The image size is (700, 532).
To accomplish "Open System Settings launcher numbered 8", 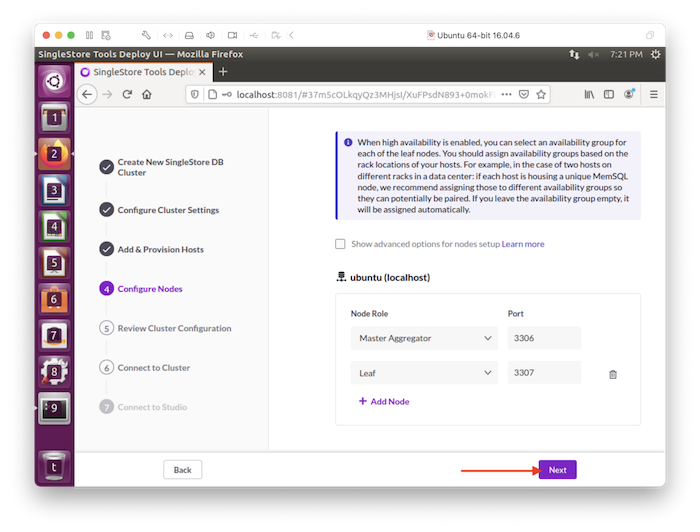I will click(x=54, y=372).
